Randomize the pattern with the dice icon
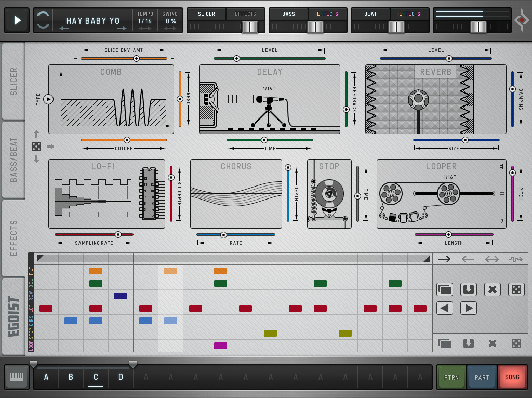The image size is (532, 398). coord(516,289)
